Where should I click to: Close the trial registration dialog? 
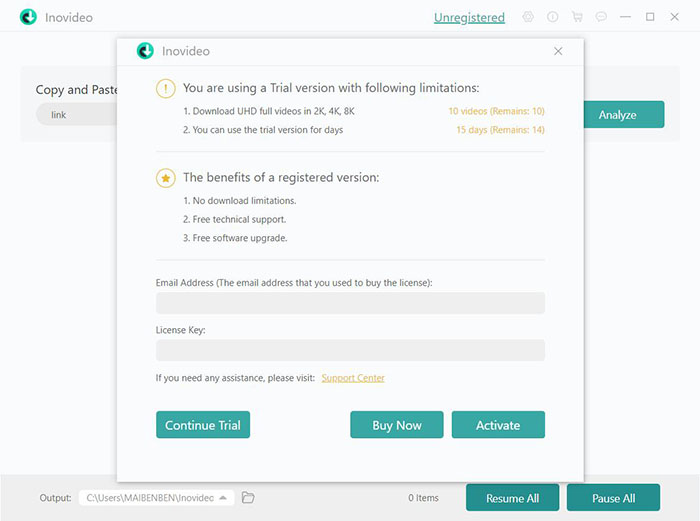click(x=558, y=51)
